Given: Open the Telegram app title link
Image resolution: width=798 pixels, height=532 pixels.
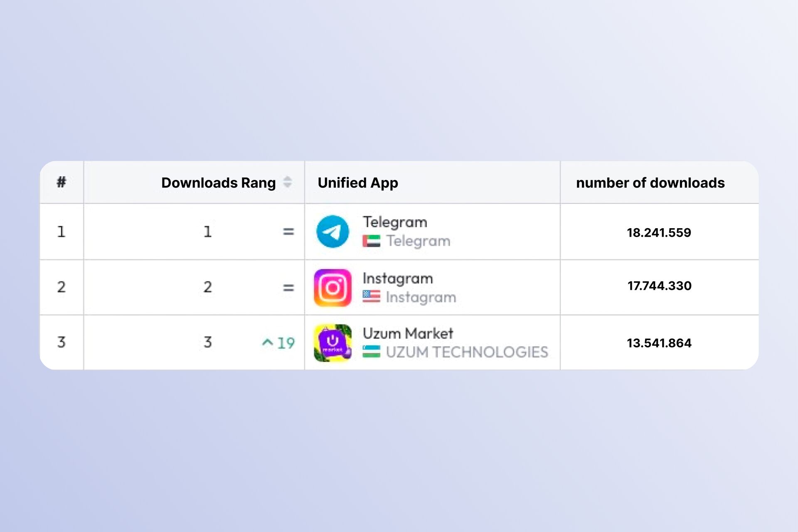Looking at the screenshot, I should click(395, 222).
